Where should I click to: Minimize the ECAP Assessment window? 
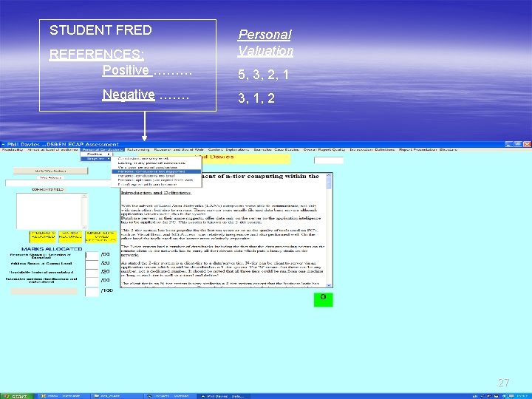[508, 144]
